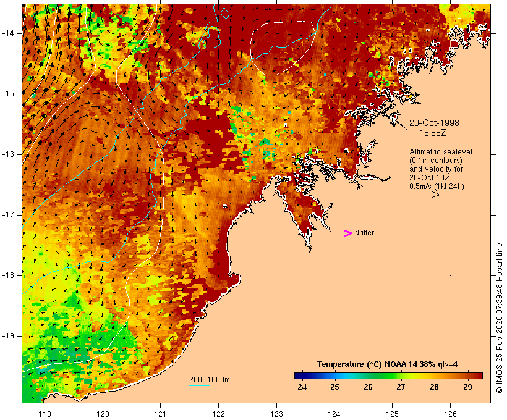Click the longitude label '121'
The height and width of the screenshot is (420, 507).
point(160,414)
